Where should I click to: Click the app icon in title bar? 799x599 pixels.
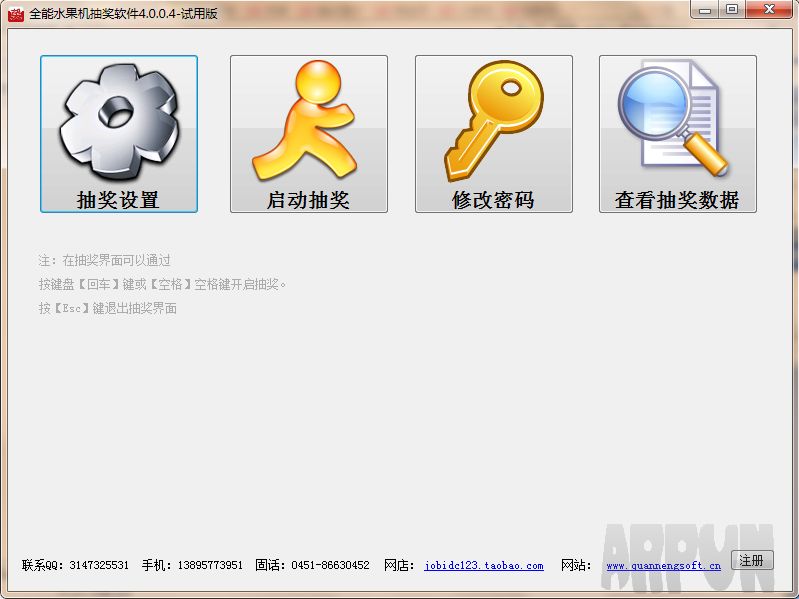click(x=16, y=14)
